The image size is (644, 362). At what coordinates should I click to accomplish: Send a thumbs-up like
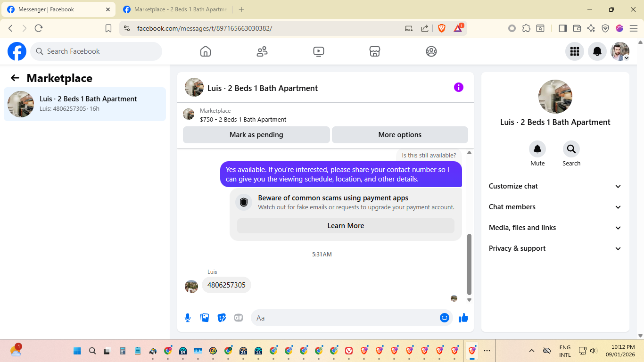click(x=463, y=318)
